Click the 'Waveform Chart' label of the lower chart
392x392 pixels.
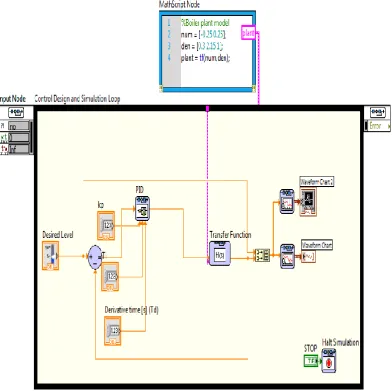[x=317, y=245]
